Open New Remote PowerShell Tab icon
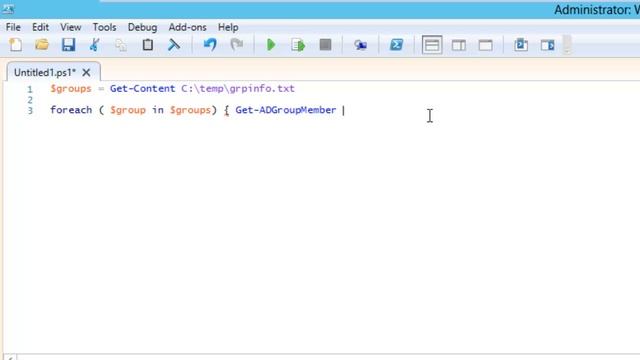This screenshot has width=640, height=360. tap(360, 45)
